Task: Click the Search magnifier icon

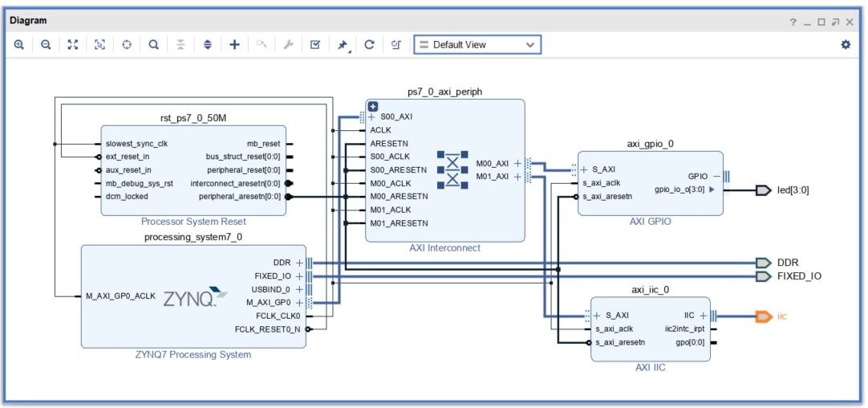Action: 154,45
